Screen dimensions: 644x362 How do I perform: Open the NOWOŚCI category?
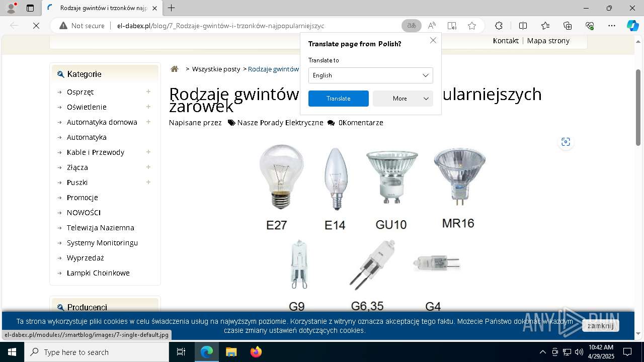(x=84, y=213)
